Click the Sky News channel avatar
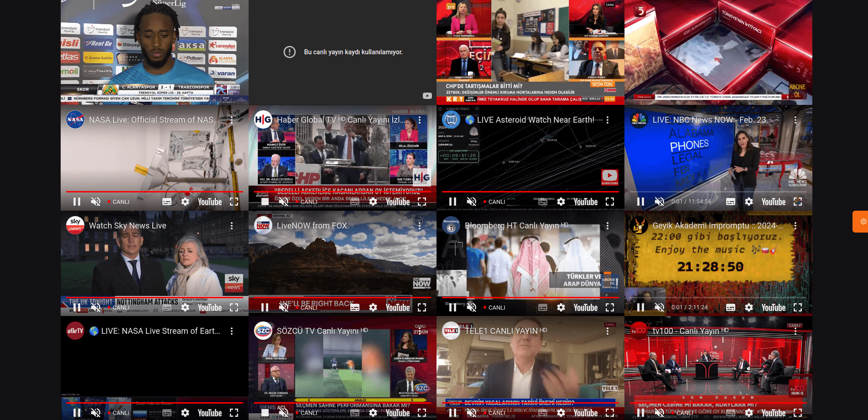868x420 pixels. (75, 225)
